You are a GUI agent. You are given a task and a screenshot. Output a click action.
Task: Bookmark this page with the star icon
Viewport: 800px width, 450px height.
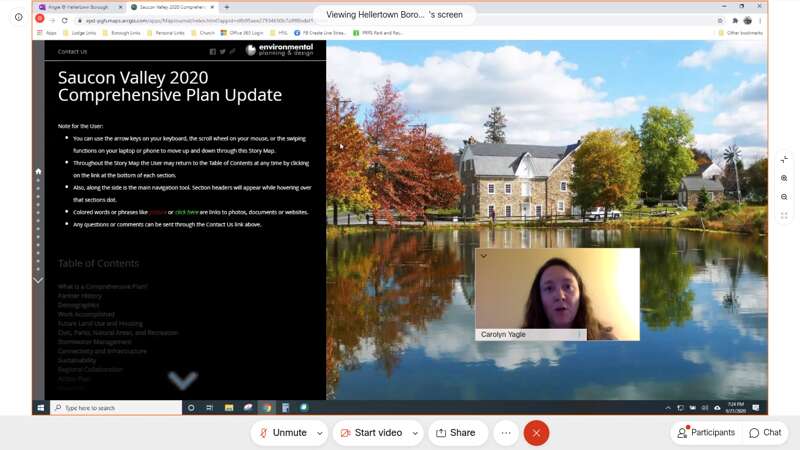(720, 21)
